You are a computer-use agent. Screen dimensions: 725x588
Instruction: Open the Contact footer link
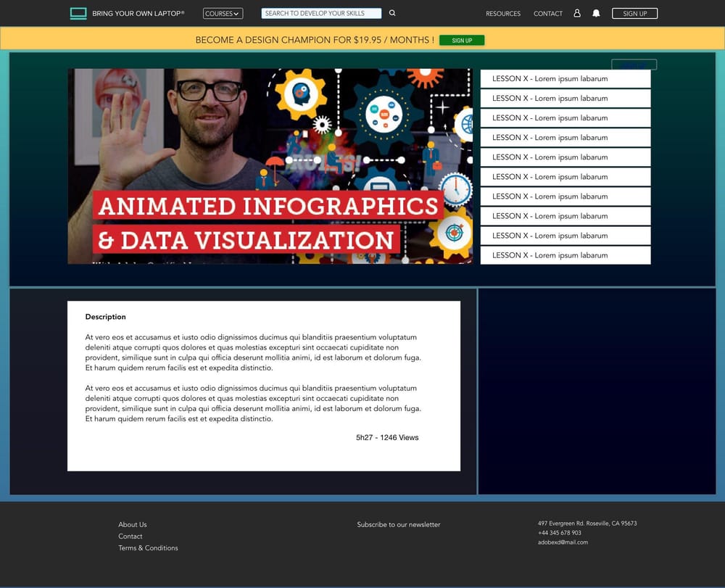click(x=130, y=537)
